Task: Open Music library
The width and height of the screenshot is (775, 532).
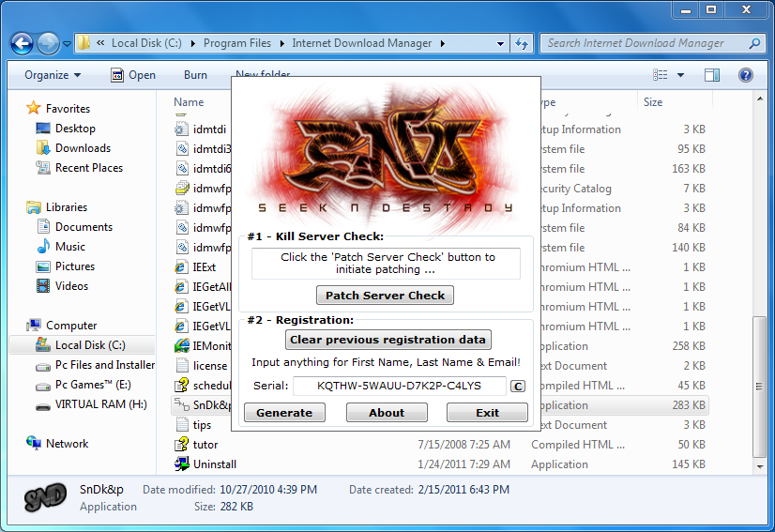Action: tap(60, 246)
